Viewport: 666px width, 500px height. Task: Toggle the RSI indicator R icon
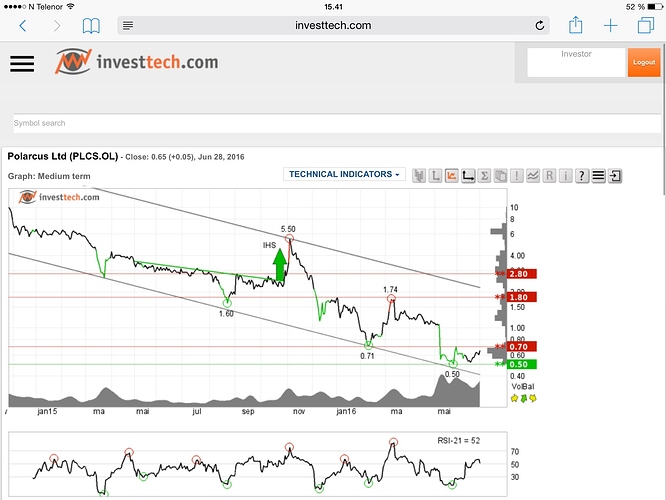point(550,176)
